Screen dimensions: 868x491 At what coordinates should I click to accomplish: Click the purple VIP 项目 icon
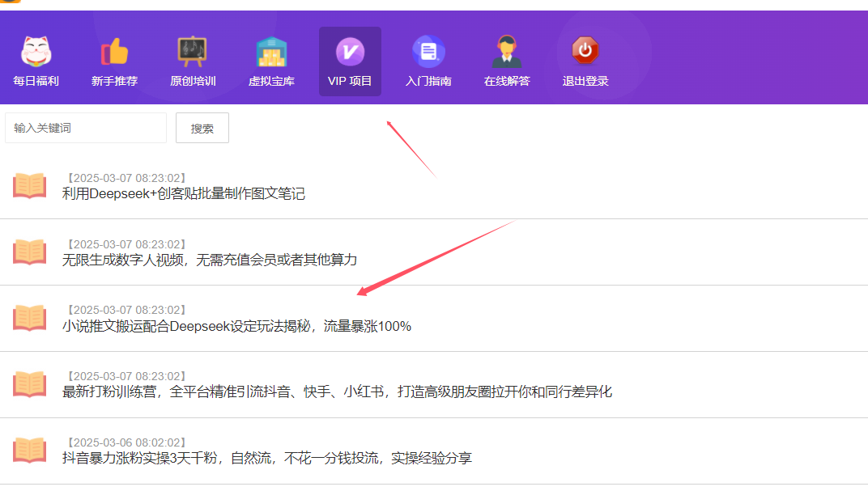coord(350,52)
